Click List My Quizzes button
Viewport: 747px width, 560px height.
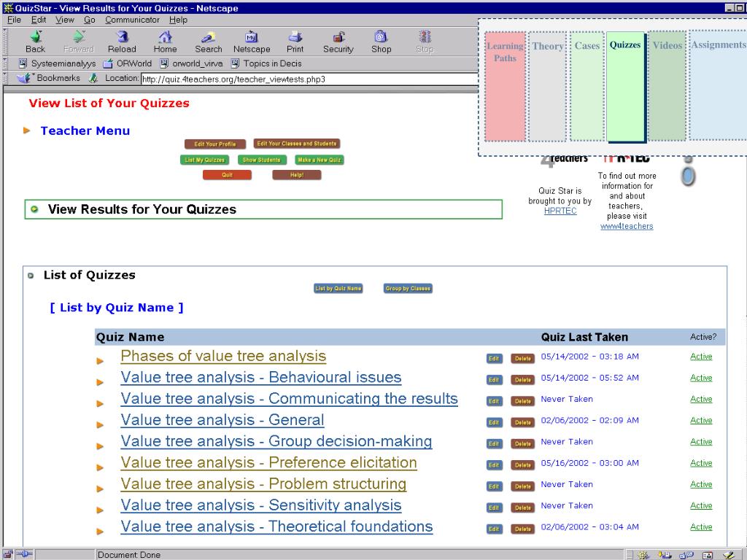tap(204, 160)
